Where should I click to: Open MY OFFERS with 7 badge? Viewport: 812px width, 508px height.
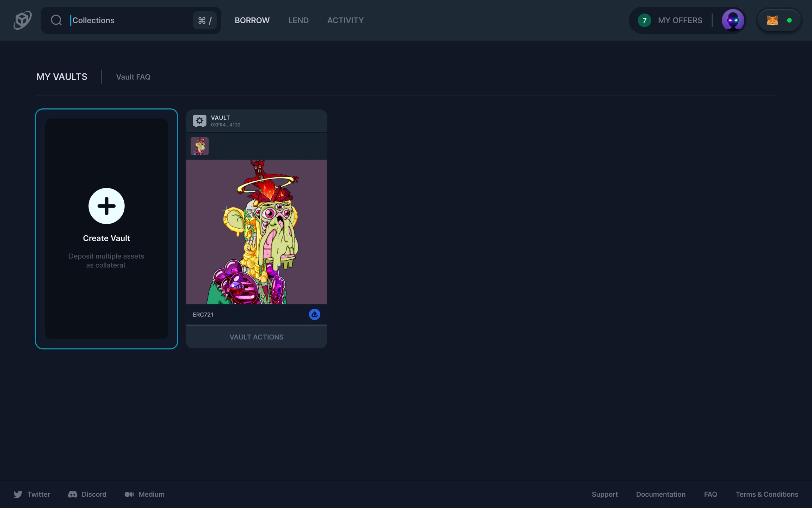tap(670, 20)
